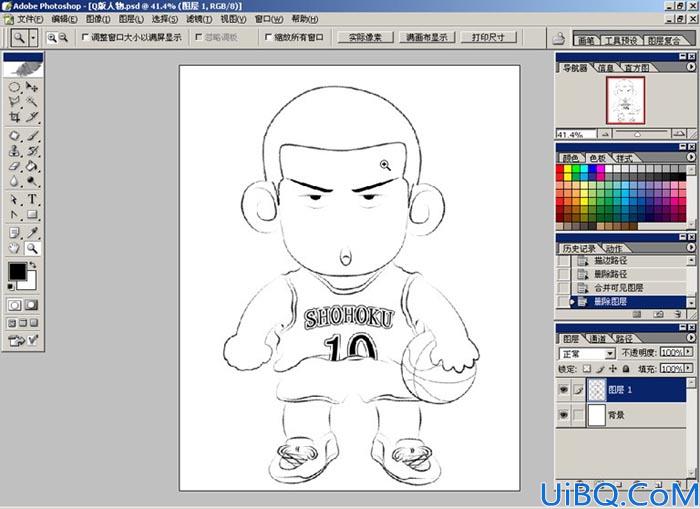Open the History panel flyout menu
The height and width of the screenshot is (509, 700).
[x=691, y=247]
